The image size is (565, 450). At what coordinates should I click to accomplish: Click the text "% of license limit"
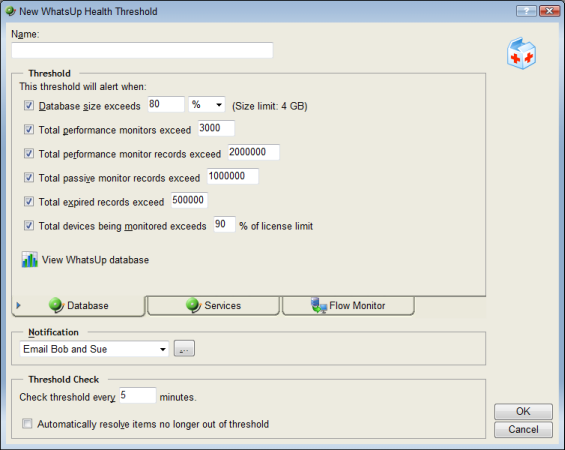tap(276, 226)
